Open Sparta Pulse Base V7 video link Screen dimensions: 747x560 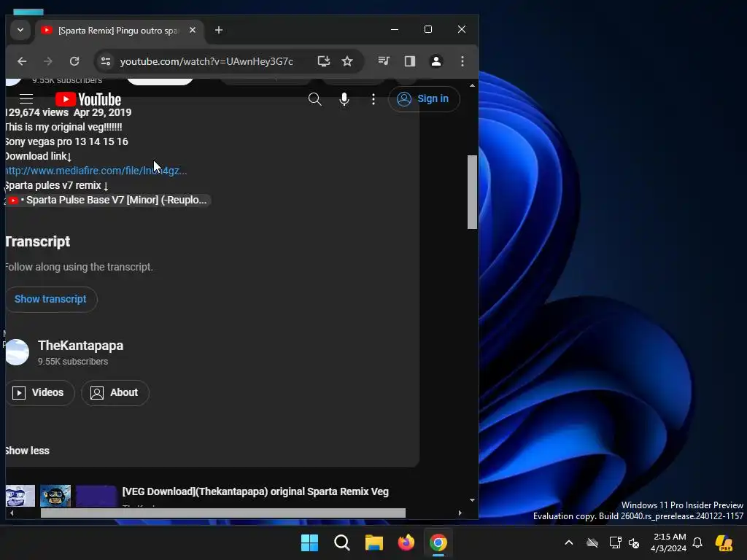[108, 200]
